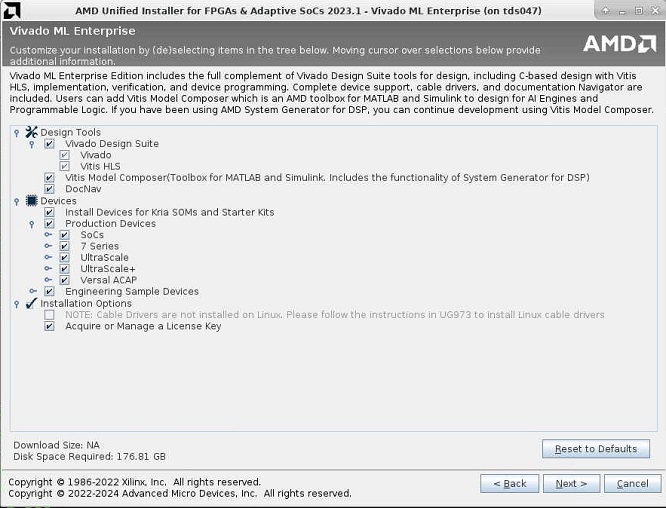Expand the Versal ACAP node
Viewport: 666px width, 508px height.
tap(48, 280)
